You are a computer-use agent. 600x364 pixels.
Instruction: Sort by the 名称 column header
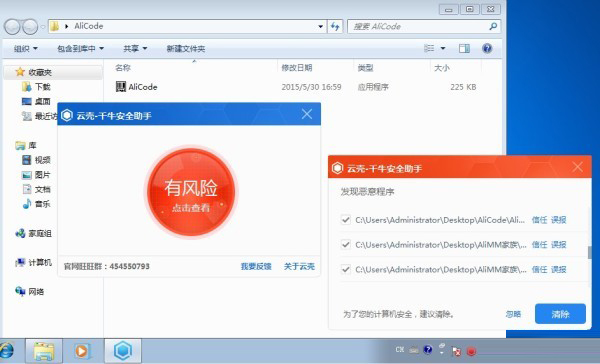coord(123,68)
